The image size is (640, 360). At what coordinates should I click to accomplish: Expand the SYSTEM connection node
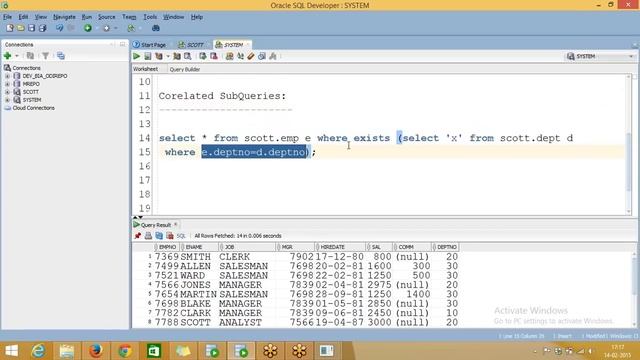(7, 100)
